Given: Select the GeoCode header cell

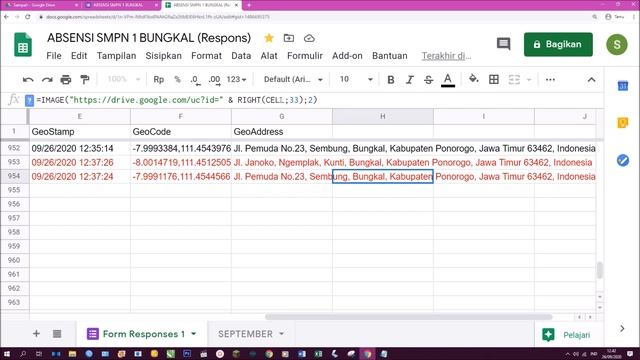Looking at the screenshot, I should tap(180, 131).
